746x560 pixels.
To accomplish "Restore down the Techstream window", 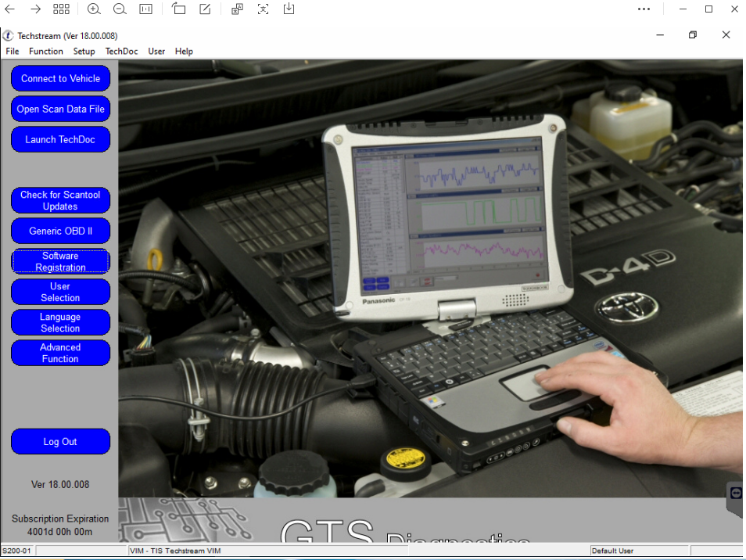I will 693,34.
